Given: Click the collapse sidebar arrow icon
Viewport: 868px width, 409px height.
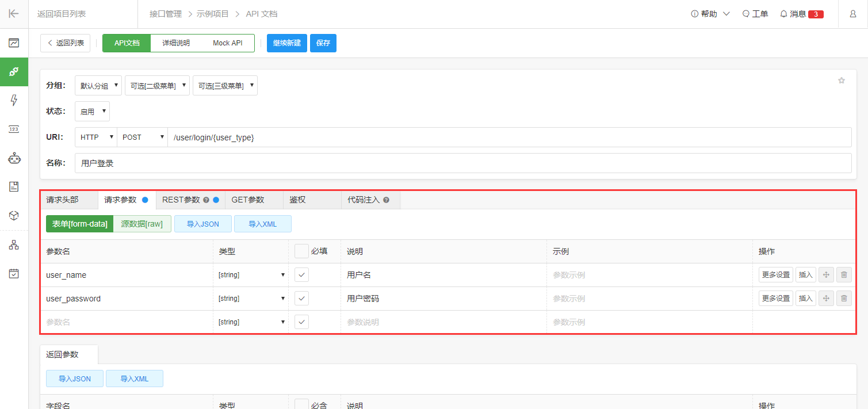Looking at the screenshot, I should pos(14,14).
